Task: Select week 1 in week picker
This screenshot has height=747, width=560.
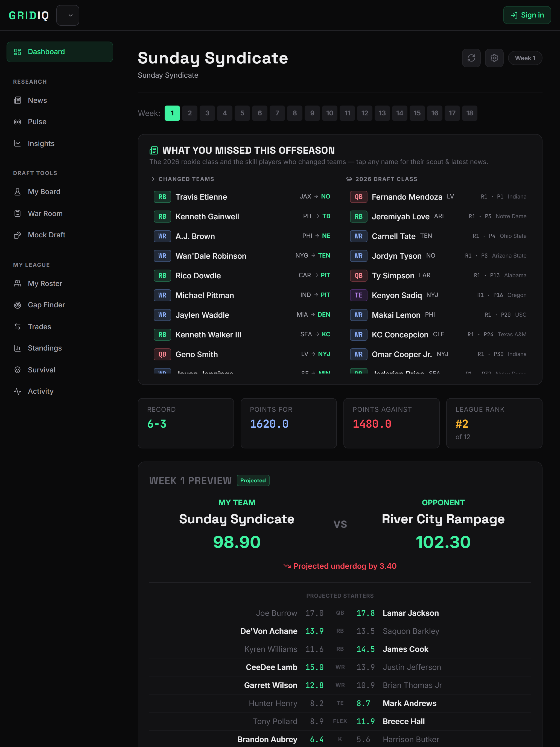Action: (172, 113)
